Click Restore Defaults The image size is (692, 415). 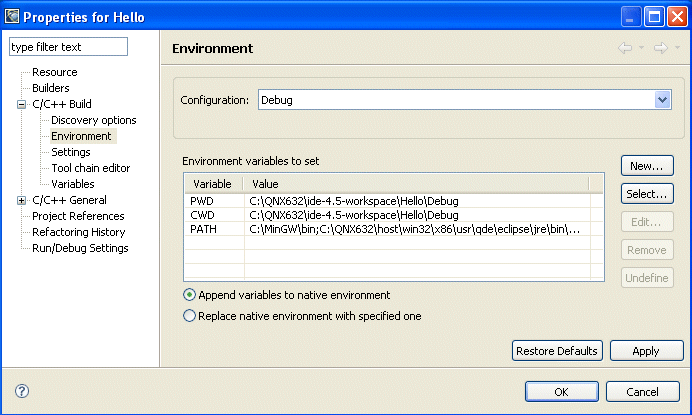[x=557, y=350]
